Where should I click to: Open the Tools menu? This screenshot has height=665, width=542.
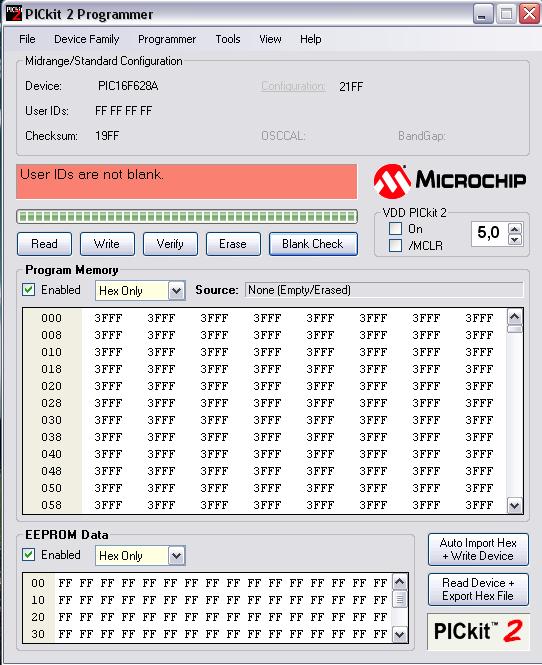point(228,39)
